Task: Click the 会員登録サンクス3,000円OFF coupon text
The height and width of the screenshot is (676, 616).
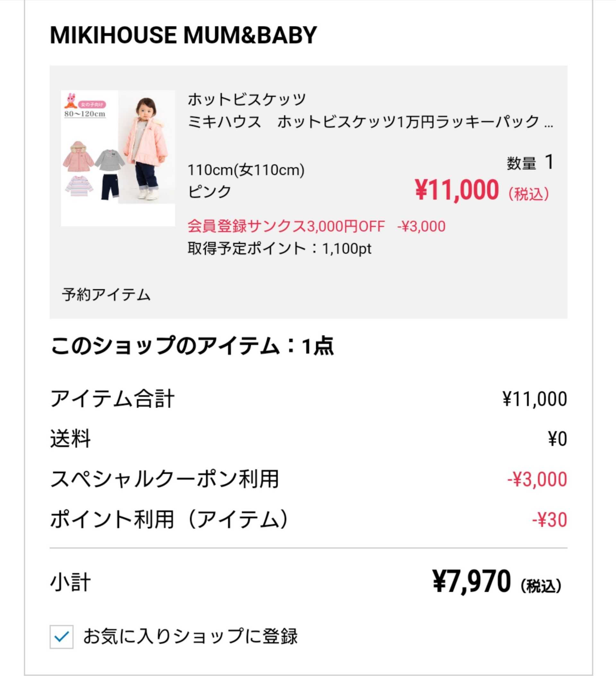Action: click(286, 226)
